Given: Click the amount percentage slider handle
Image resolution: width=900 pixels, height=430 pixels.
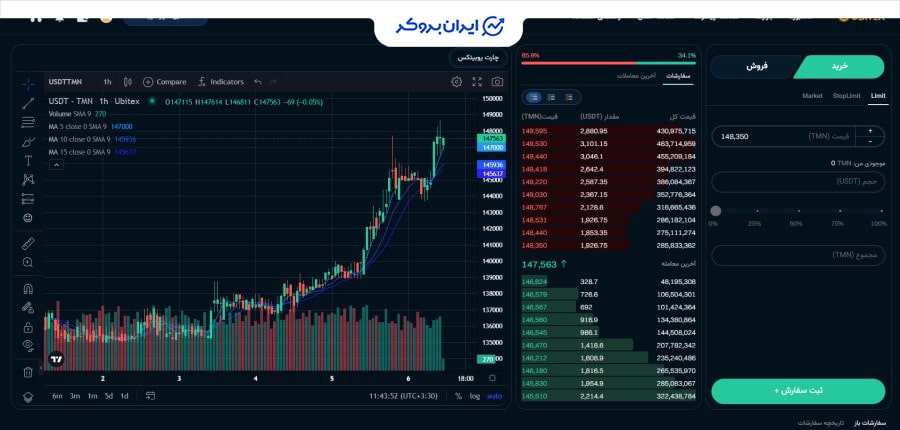Looking at the screenshot, I should (x=716, y=211).
